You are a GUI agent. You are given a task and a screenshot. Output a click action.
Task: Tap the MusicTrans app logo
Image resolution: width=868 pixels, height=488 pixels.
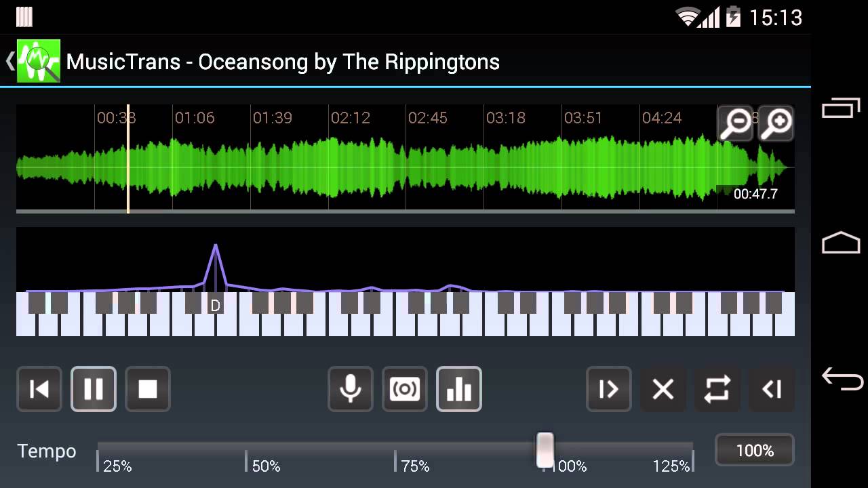pyautogui.click(x=39, y=61)
